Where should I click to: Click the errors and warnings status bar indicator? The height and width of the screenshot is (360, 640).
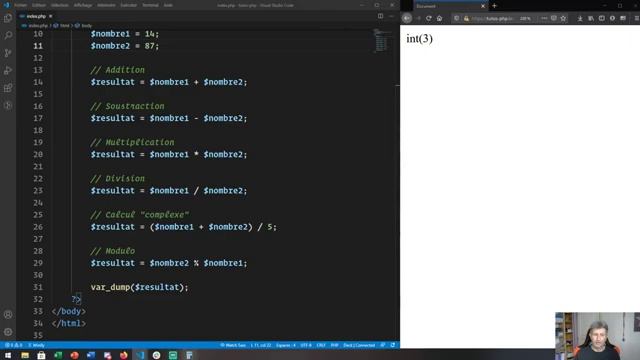[13, 345]
